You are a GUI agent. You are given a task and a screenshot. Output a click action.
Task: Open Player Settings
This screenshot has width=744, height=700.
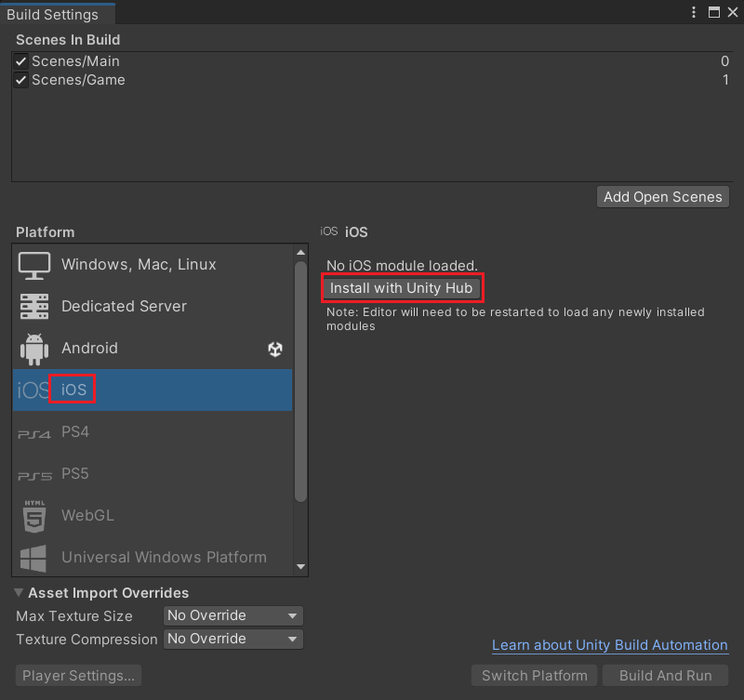(79, 675)
